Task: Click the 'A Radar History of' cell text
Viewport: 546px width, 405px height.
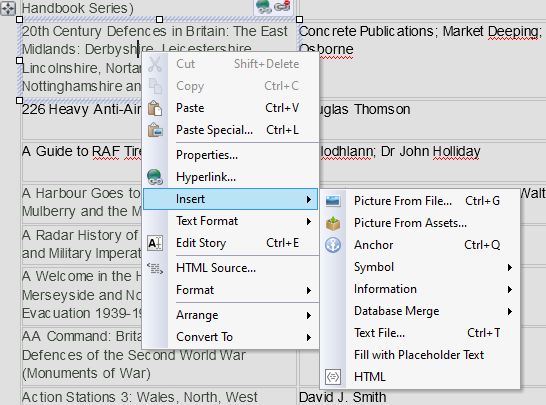Action: click(x=80, y=235)
